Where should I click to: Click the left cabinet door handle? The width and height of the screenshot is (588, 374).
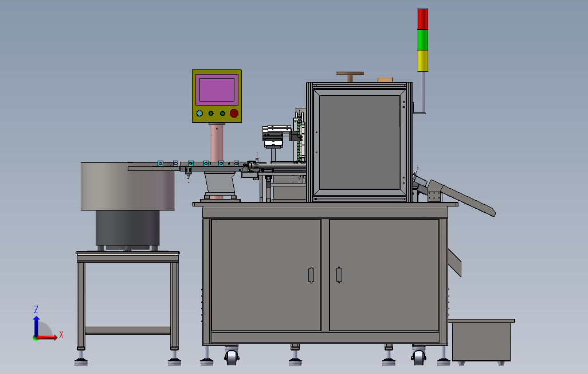(311, 275)
